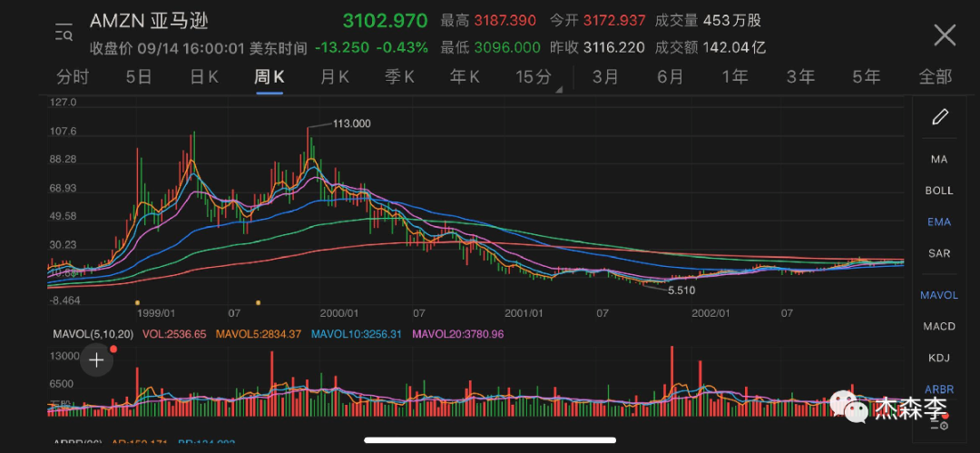Close the chart with the X icon
The image size is (980, 453).
pos(945,35)
